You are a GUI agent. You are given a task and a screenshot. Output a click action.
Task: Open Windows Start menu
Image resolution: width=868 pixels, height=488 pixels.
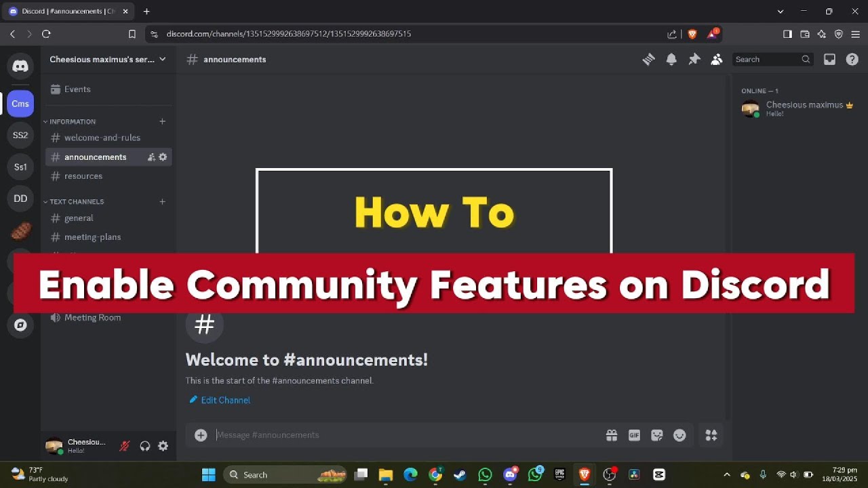208,474
